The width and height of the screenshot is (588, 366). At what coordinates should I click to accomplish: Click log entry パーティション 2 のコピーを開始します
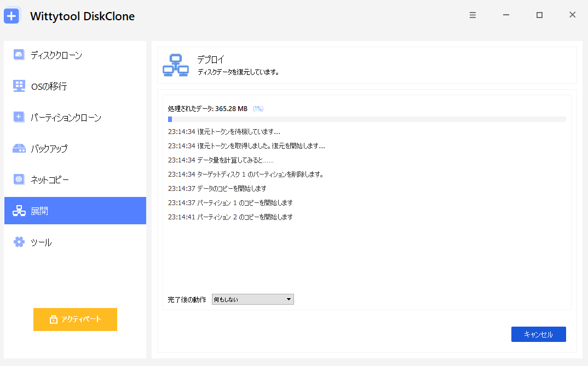click(230, 217)
